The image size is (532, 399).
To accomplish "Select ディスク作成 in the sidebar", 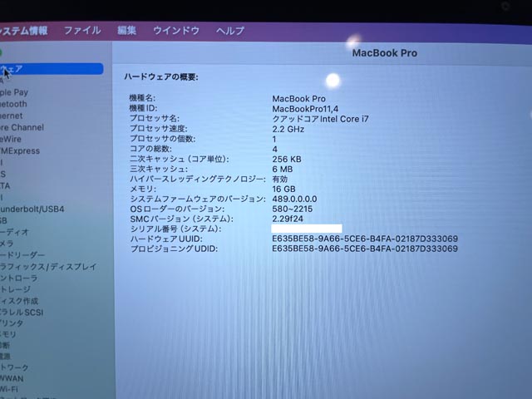I will click(x=20, y=300).
